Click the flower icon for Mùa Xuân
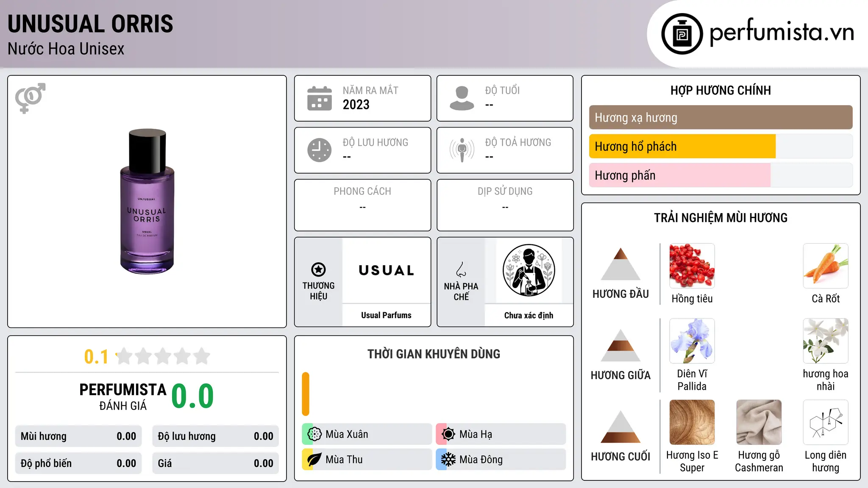868x488 pixels. [314, 434]
